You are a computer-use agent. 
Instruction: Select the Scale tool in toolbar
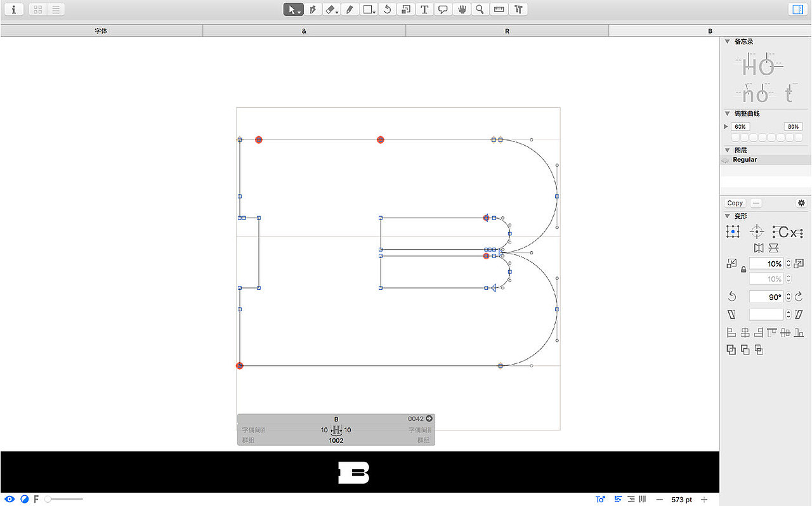pyautogui.click(x=406, y=10)
